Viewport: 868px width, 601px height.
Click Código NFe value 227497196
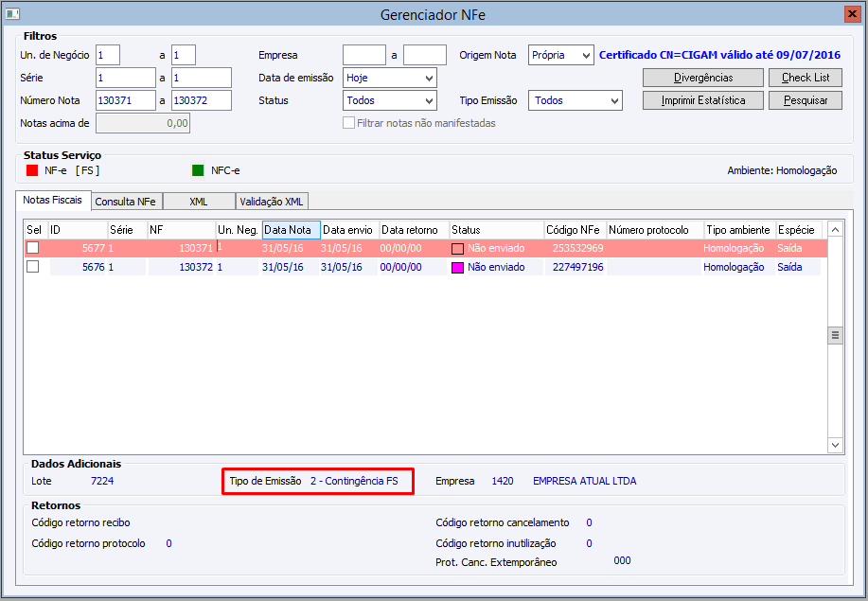point(578,267)
